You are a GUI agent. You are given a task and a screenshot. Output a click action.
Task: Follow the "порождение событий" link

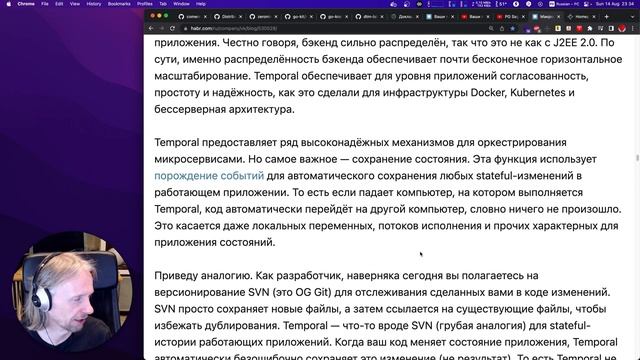pyautogui.click(x=209, y=176)
